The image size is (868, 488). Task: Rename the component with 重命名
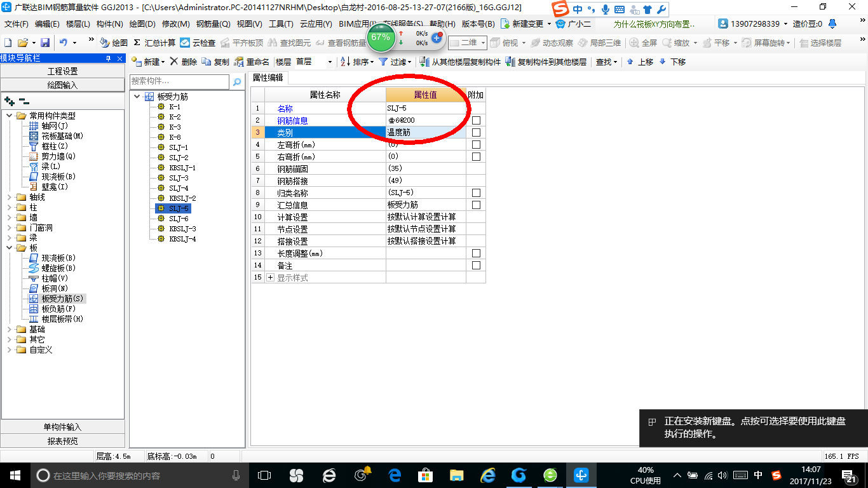click(252, 62)
